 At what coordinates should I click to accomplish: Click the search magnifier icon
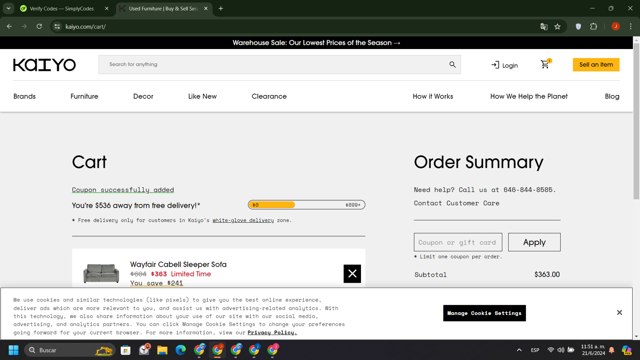pos(452,64)
